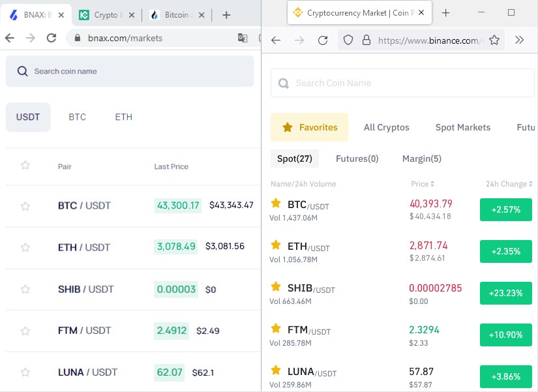Viewport: 538px width, 392px height.
Task: Select the Margin(5) sub-tab
Action: tap(422, 158)
